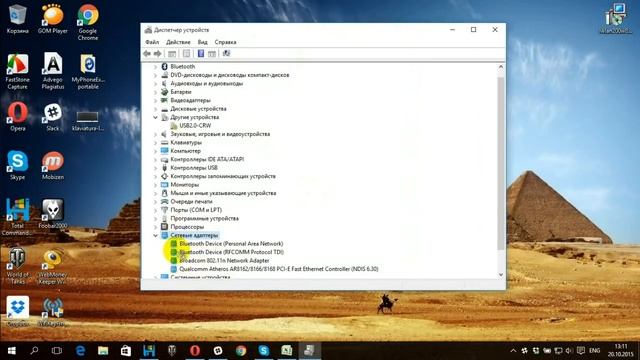640x360 pixels.
Task: Open the Действие menu
Action: (x=178, y=42)
